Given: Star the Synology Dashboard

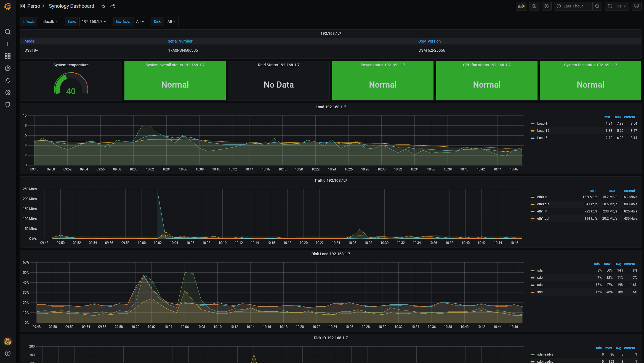Looking at the screenshot, I should click(x=103, y=6).
